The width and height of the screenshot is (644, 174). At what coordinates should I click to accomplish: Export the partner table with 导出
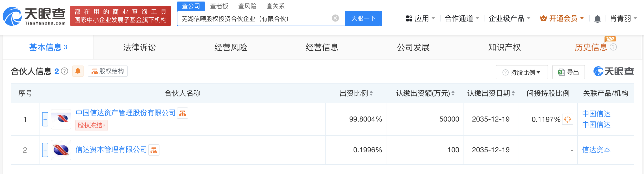pyautogui.click(x=569, y=72)
